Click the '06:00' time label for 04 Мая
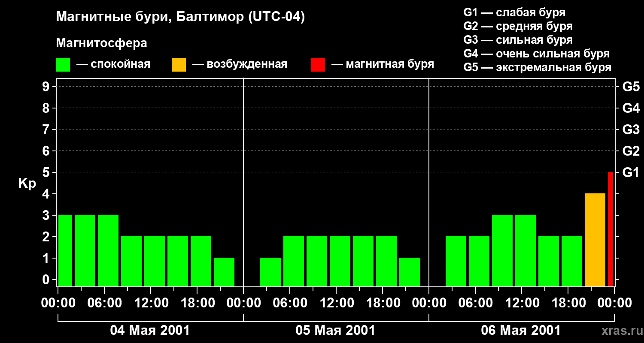The height and width of the screenshot is (343, 644). click(x=104, y=303)
